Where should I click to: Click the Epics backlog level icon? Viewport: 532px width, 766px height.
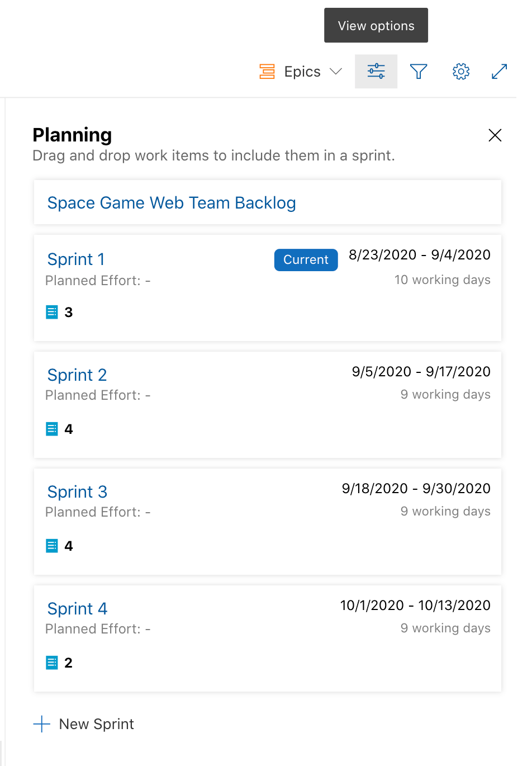point(267,72)
